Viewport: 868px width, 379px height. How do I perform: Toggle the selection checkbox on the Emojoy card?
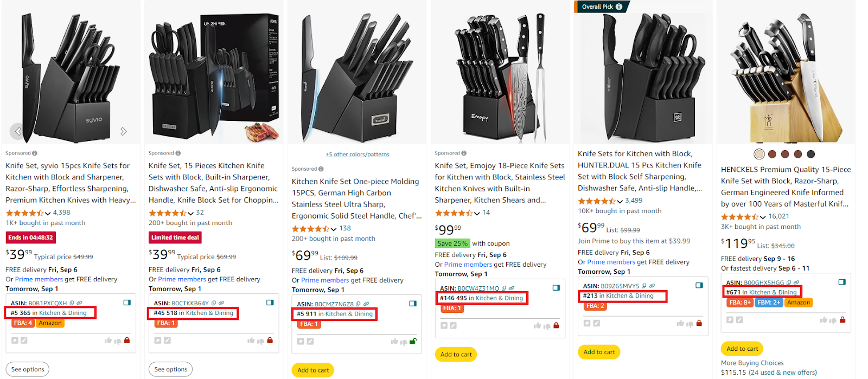click(556, 288)
